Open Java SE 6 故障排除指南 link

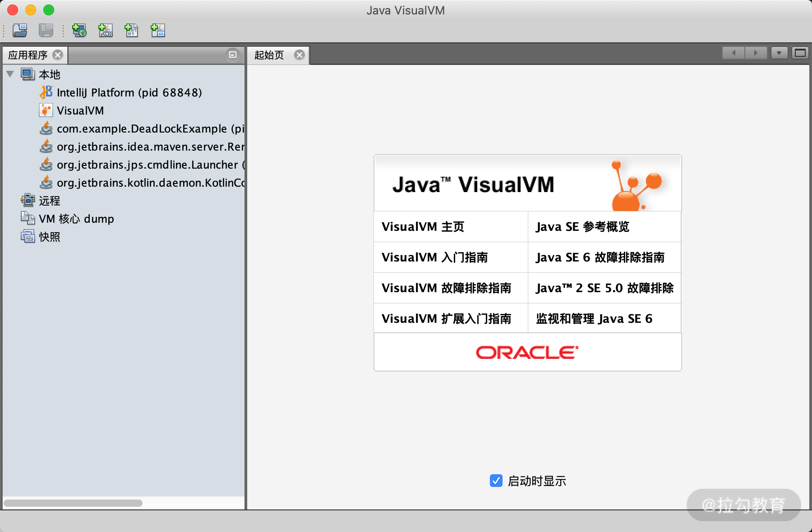pos(600,257)
